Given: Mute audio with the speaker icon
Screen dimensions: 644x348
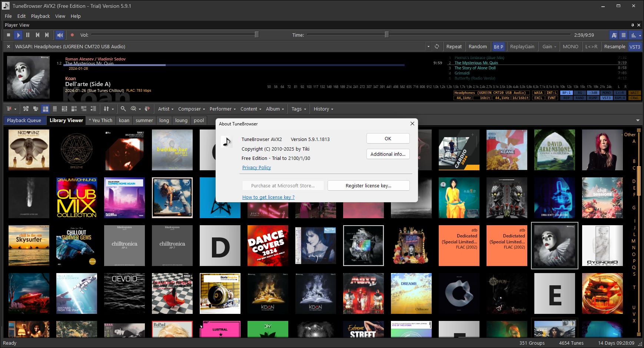Looking at the screenshot, I should pyautogui.click(x=60, y=35).
